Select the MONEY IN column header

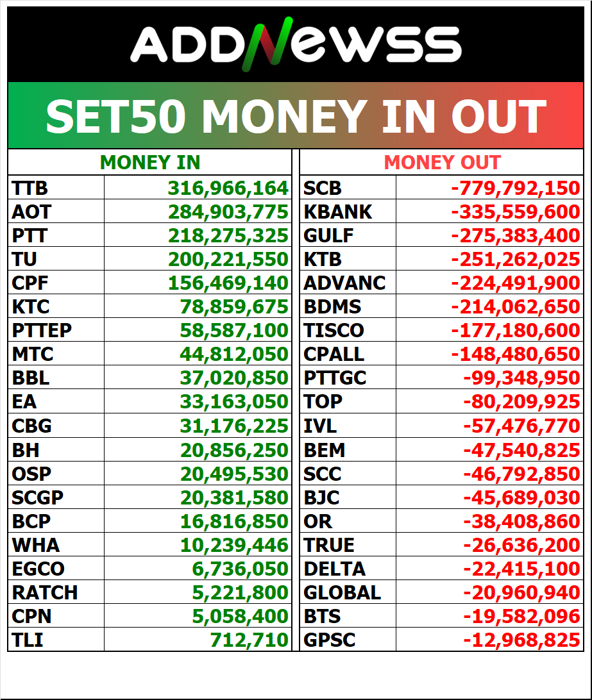150,163
